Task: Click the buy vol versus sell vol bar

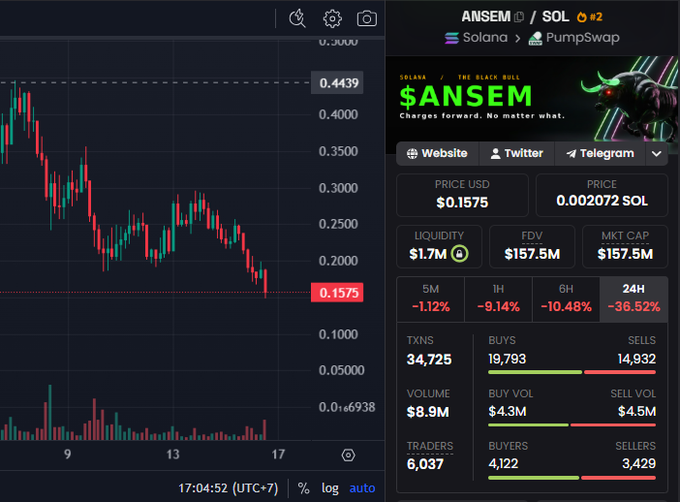Action: coord(572,425)
